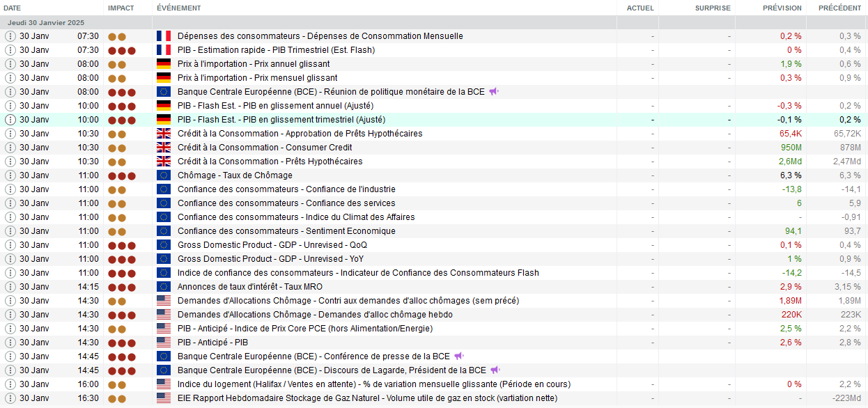Click megaphone icon next to Discours de Lagarde
This screenshot has height=408, width=868.
(495, 370)
